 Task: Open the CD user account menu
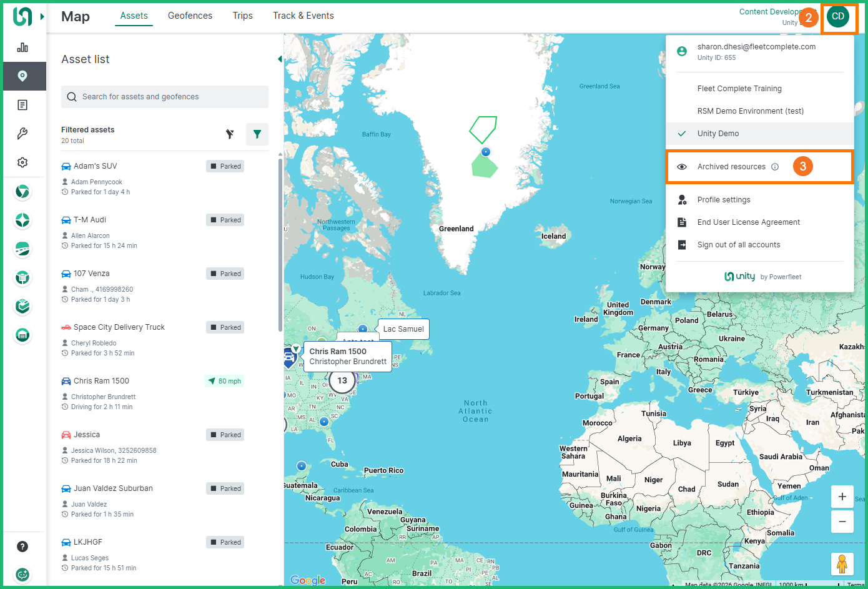[x=838, y=17]
